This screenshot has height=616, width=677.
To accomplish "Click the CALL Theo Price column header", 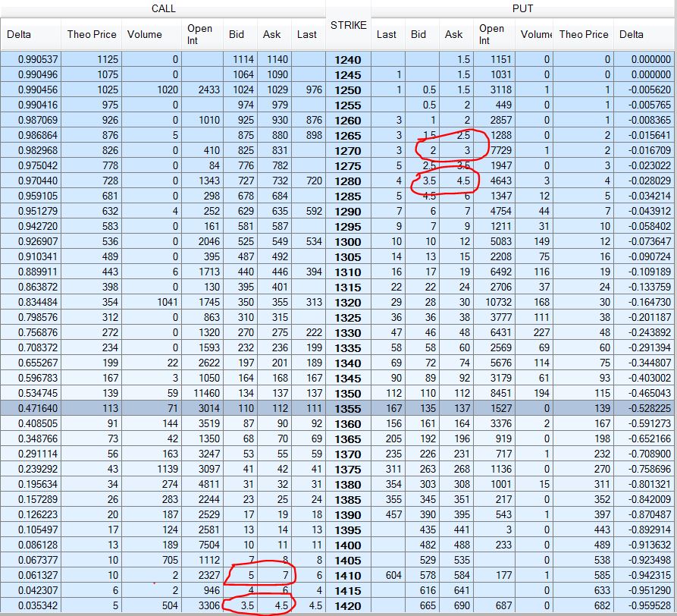I will coord(92,35).
